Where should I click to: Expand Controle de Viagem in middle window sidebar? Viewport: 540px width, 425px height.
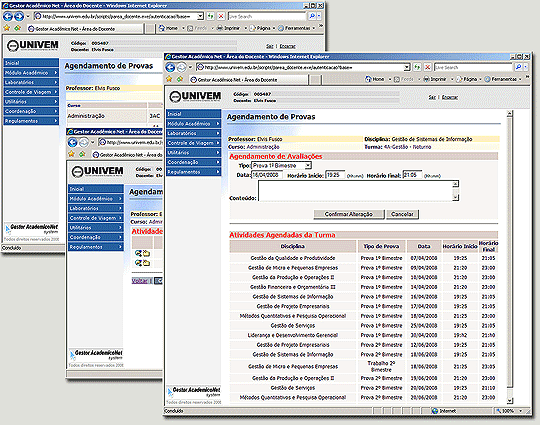point(95,218)
